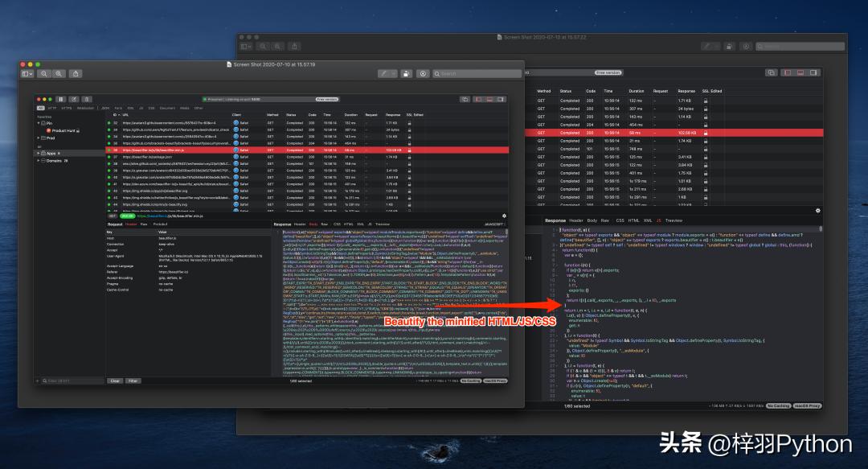Open Share menu in back Preview window
868x469 pixels.
click(x=294, y=47)
